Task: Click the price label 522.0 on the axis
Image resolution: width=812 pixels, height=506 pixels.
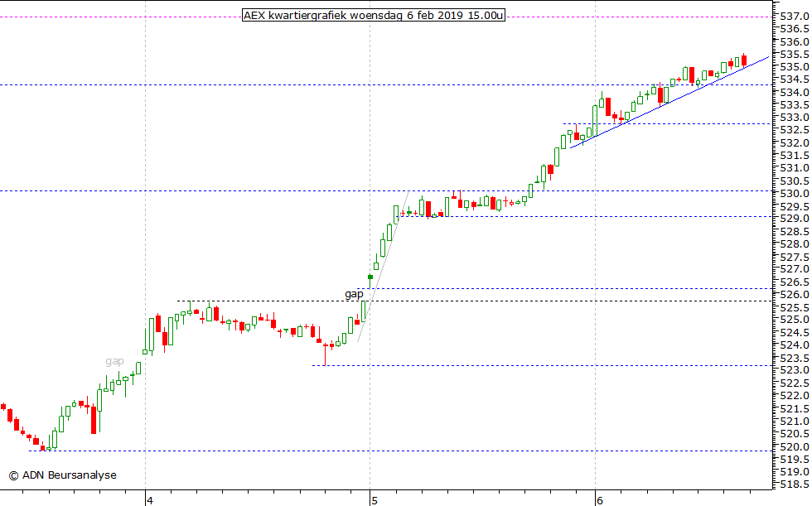Action: click(x=795, y=395)
